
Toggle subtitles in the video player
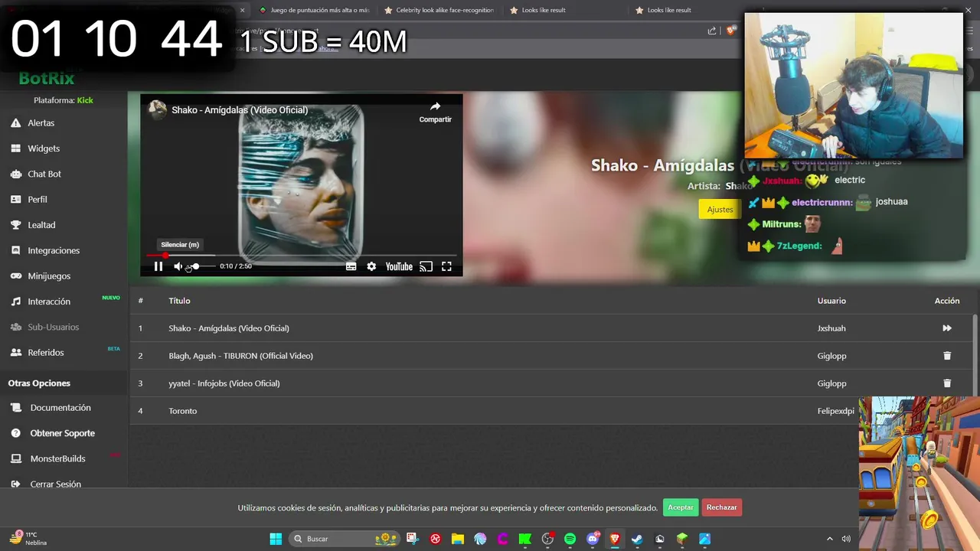[x=351, y=266]
